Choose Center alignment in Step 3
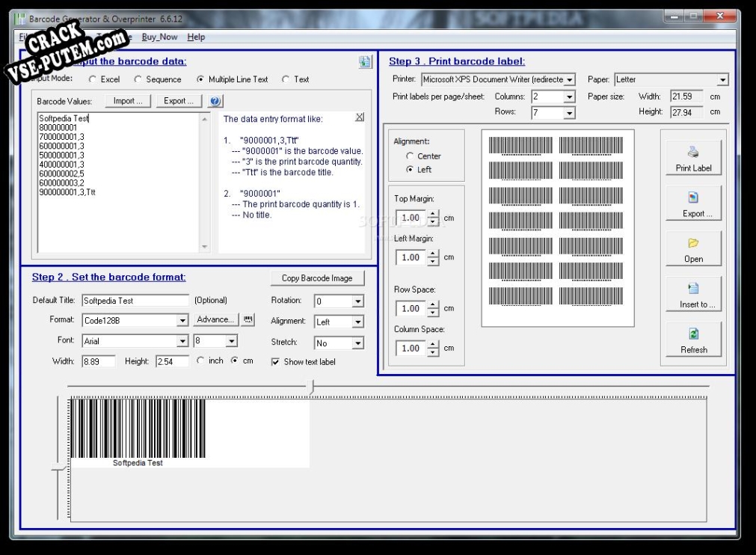 point(408,156)
